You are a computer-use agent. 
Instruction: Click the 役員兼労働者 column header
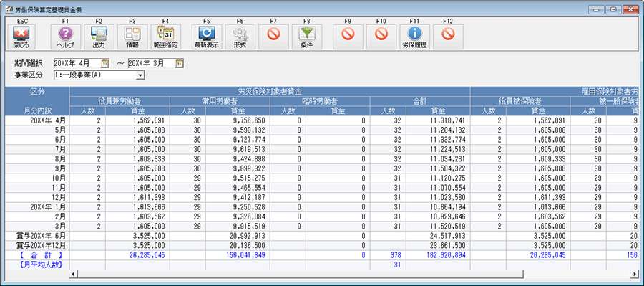[119, 101]
